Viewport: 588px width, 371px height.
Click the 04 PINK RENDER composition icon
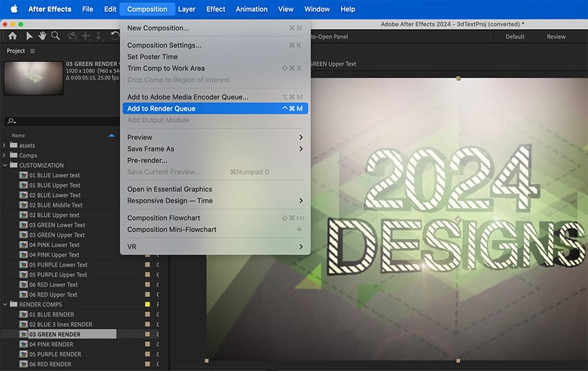24,344
